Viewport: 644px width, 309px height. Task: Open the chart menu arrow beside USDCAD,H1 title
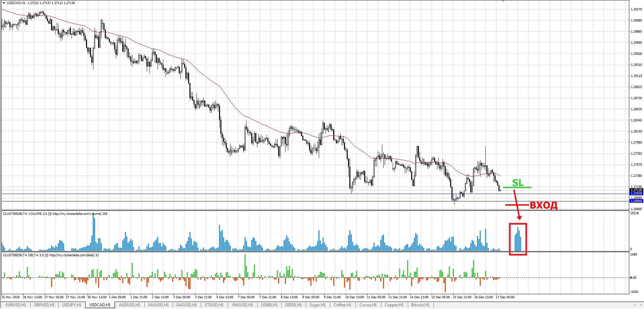4,3
